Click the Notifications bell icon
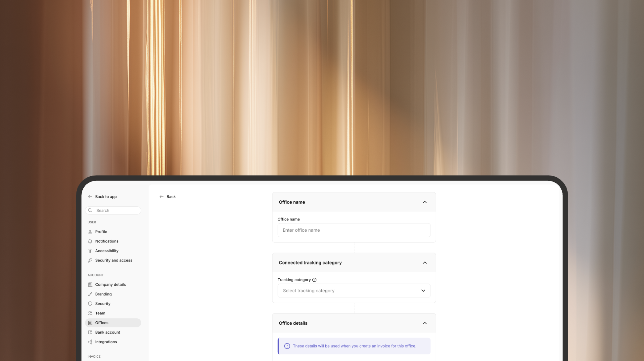The image size is (644, 361). (x=90, y=241)
